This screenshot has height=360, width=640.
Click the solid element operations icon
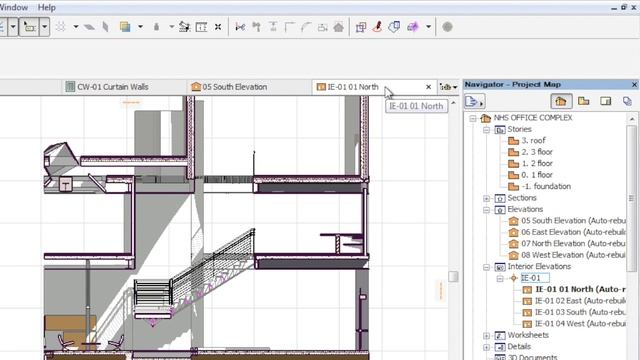point(361,27)
